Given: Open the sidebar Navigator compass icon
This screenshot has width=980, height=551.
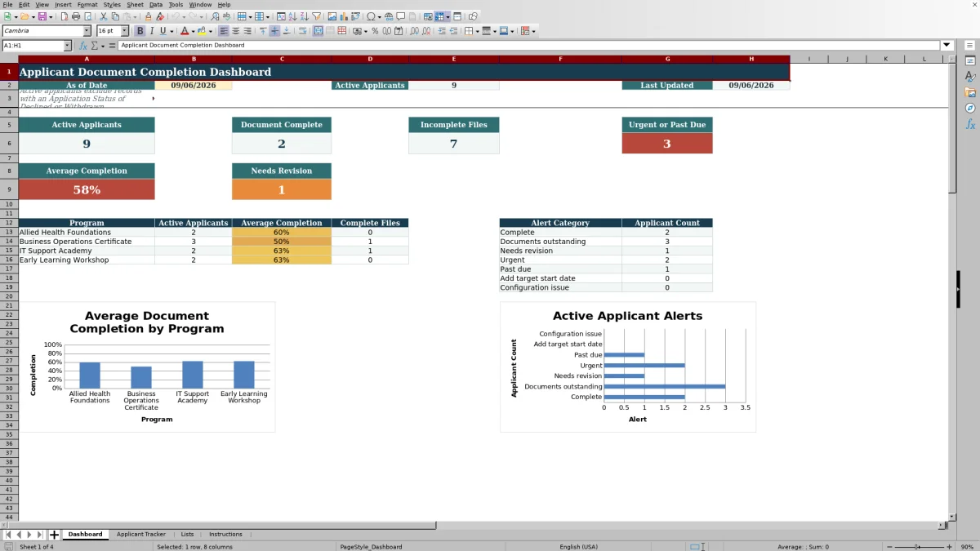Looking at the screenshot, I should click(x=970, y=108).
